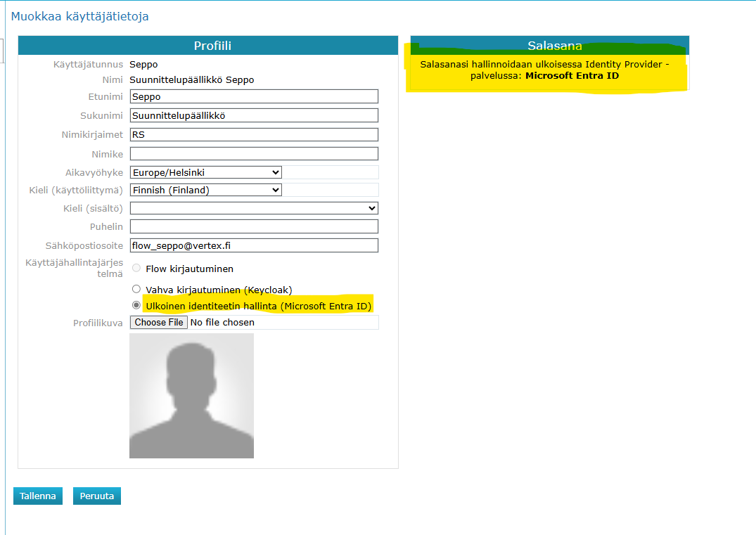Click the empty Nimike field
This screenshot has height=535, width=756.
tap(254, 153)
